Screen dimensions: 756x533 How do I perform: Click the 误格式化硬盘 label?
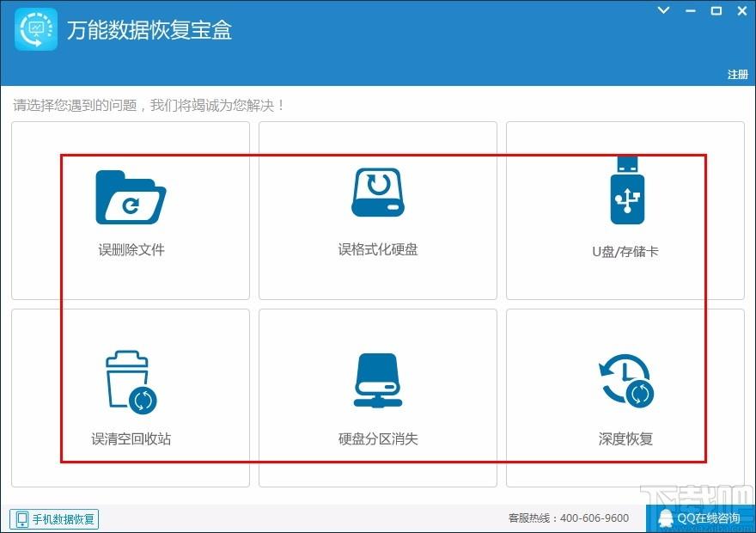pyautogui.click(x=378, y=249)
